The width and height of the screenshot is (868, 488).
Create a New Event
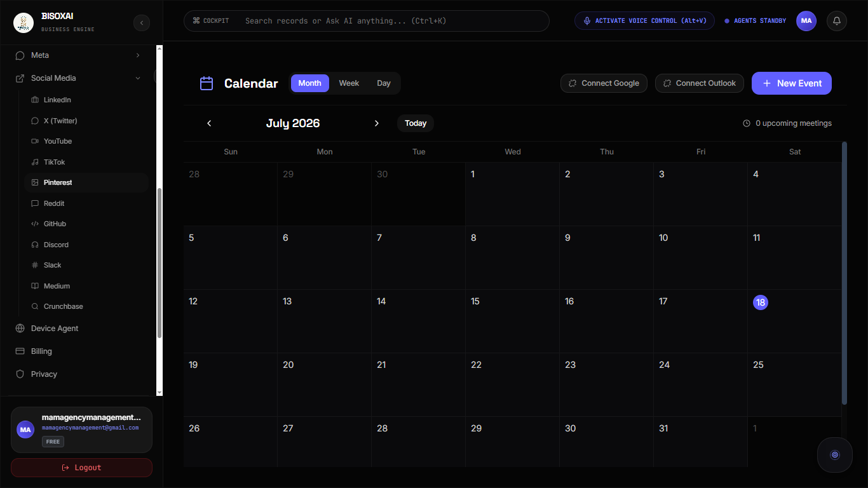click(792, 83)
